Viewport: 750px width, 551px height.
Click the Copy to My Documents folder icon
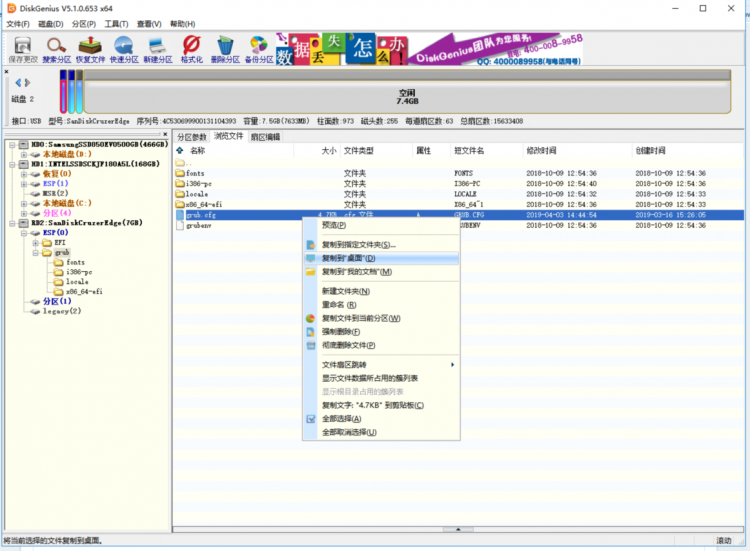tap(310, 272)
